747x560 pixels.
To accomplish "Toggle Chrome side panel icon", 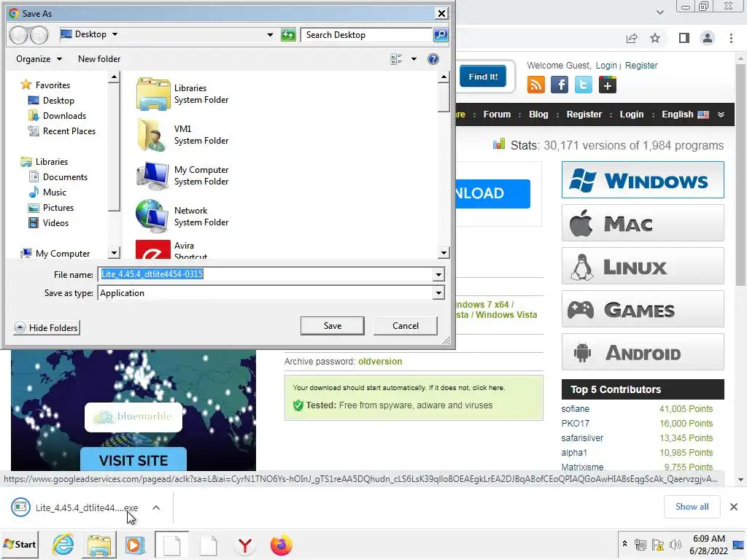I will [x=684, y=38].
